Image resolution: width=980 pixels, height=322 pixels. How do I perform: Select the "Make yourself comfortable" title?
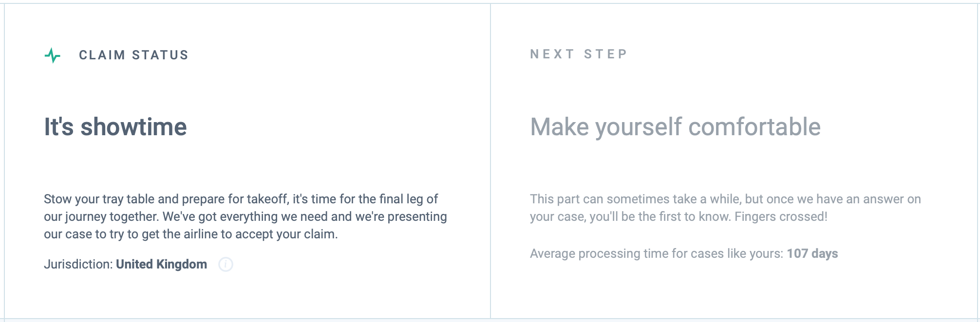pos(675,127)
